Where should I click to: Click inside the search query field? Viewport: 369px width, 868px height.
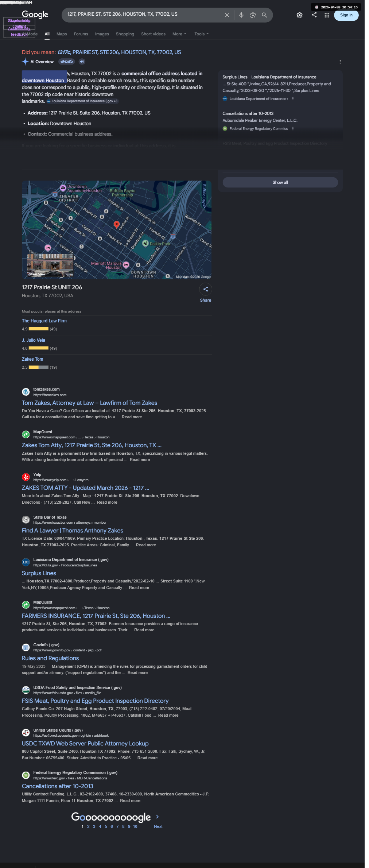coord(144,14)
